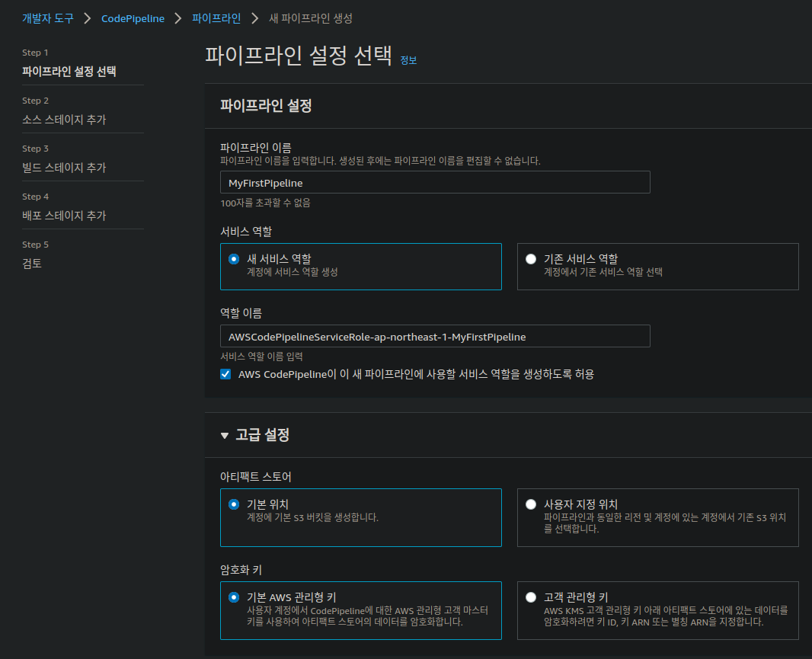This screenshot has height=659, width=812.
Task: Click the 암호화 키 label
Action: (x=241, y=570)
